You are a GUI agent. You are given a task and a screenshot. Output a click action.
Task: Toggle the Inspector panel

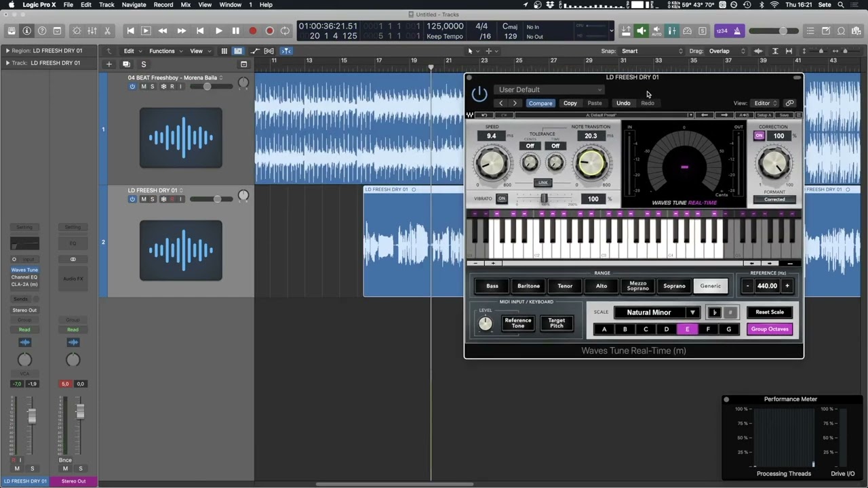26,30
